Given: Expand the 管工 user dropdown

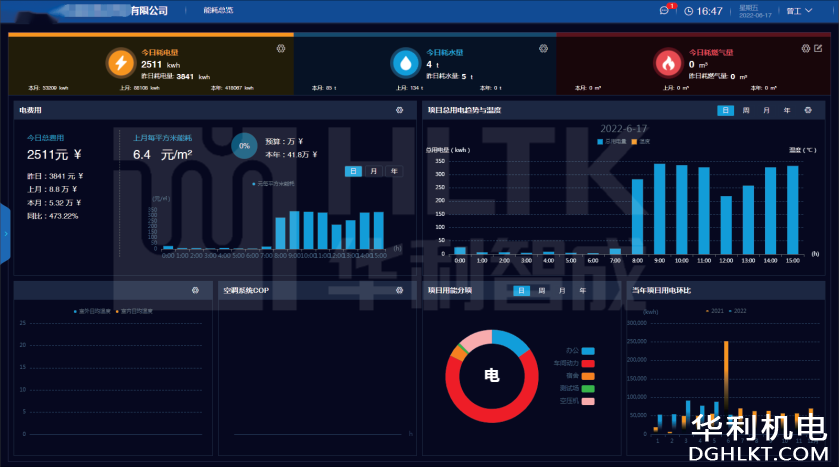Looking at the screenshot, I should [x=797, y=11].
